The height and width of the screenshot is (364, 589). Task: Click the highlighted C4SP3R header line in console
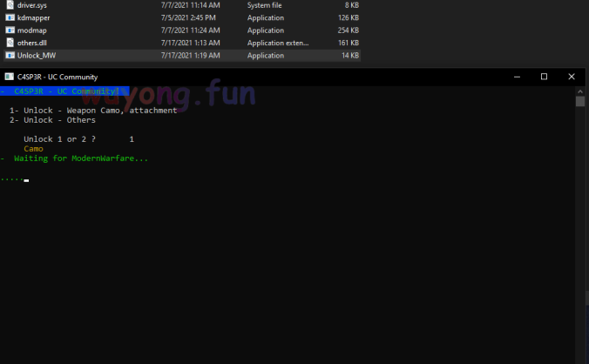pos(64,91)
